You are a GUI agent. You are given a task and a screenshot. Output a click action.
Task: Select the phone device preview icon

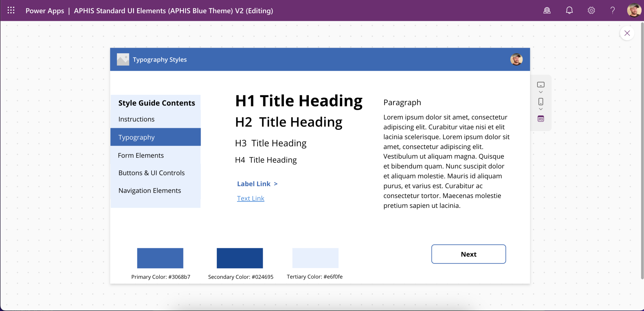click(541, 102)
